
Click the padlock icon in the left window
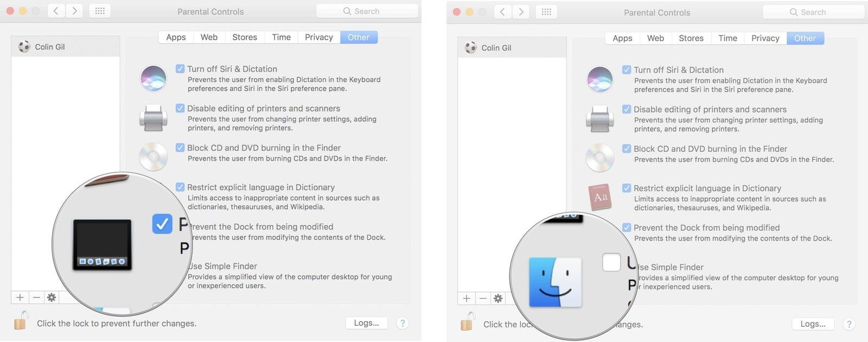coord(21,321)
